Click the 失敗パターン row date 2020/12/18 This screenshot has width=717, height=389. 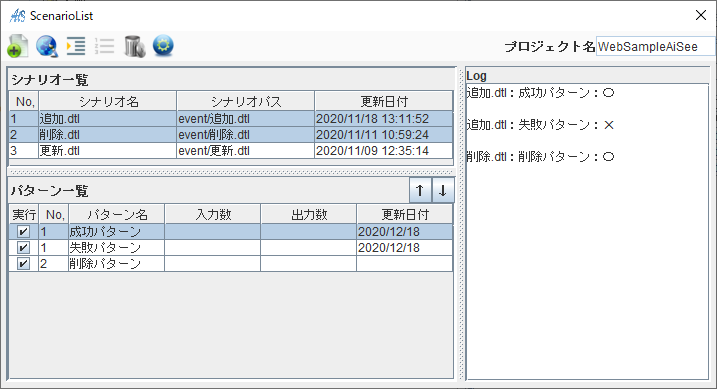tap(405, 248)
